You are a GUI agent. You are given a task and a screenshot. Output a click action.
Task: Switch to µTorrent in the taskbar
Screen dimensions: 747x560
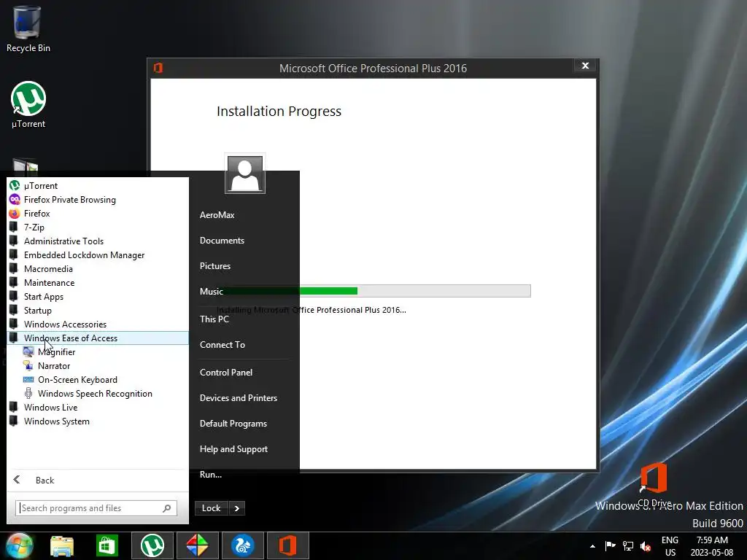(152, 545)
